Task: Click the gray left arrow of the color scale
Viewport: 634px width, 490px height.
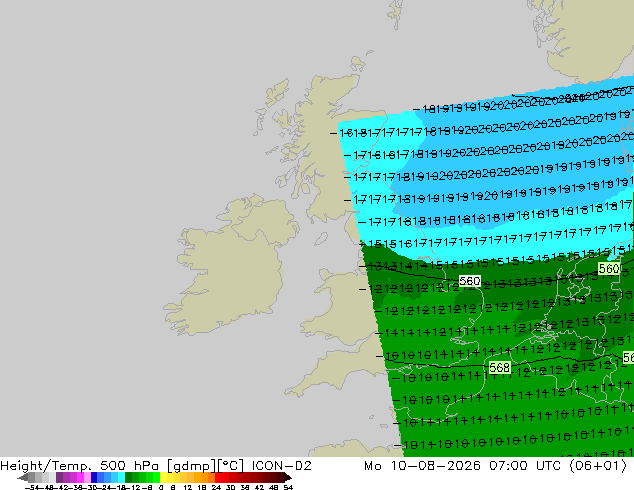Action: [x=23, y=477]
